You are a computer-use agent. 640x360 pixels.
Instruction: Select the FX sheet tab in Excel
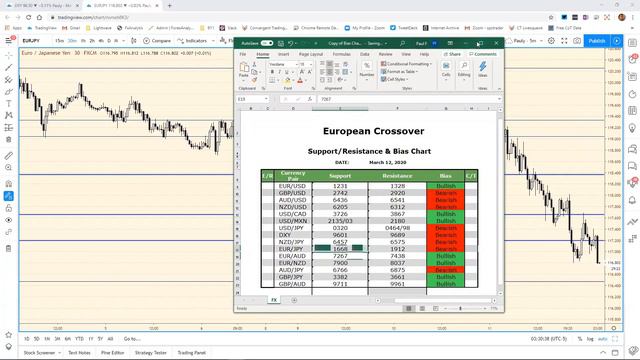[x=274, y=300]
